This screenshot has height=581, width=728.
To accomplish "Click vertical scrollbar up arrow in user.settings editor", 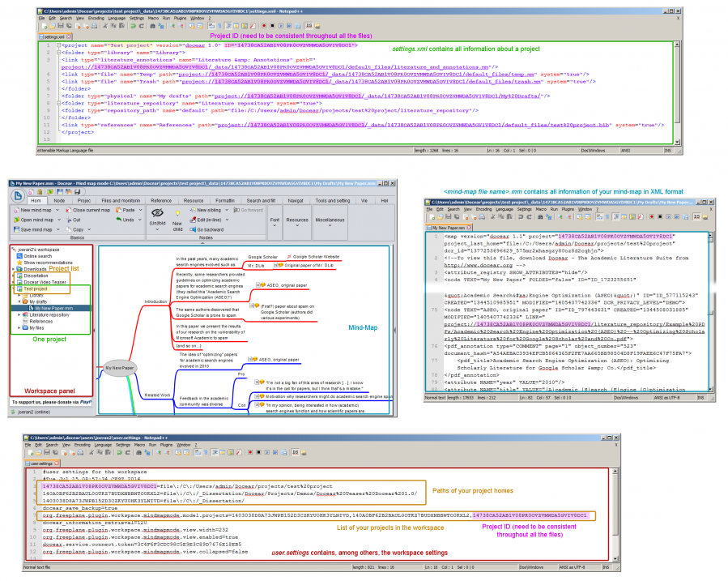I will (615, 472).
